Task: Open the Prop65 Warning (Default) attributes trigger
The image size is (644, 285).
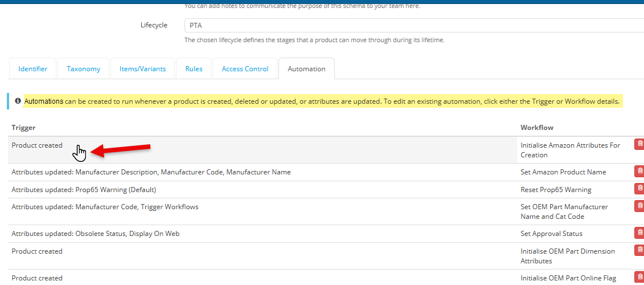Action: (x=84, y=190)
